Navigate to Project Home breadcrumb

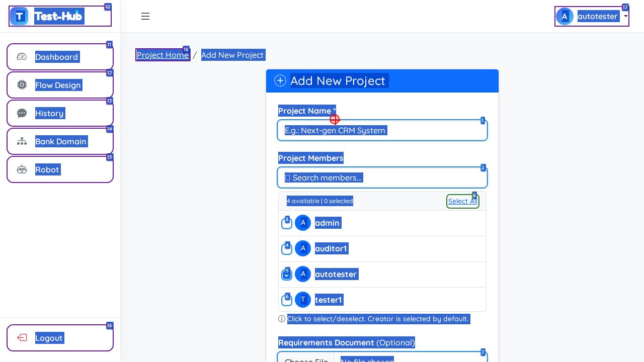[x=163, y=55]
